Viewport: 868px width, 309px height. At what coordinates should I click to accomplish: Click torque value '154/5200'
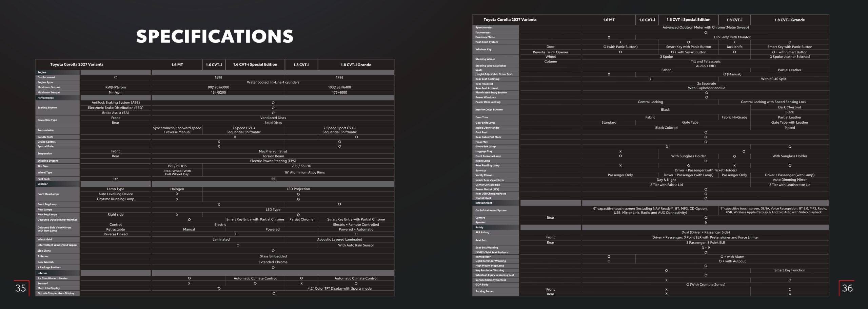[218, 92]
